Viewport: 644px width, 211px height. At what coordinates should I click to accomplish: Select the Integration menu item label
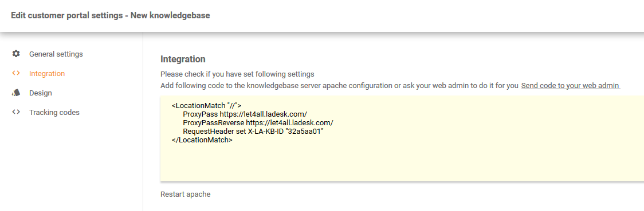click(47, 74)
